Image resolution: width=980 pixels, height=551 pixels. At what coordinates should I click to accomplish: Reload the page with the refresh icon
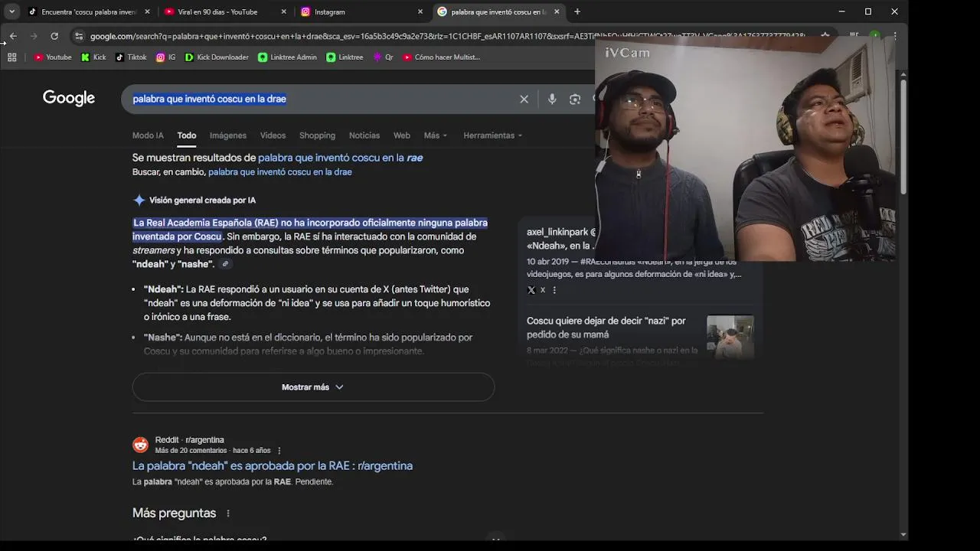(54, 36)
